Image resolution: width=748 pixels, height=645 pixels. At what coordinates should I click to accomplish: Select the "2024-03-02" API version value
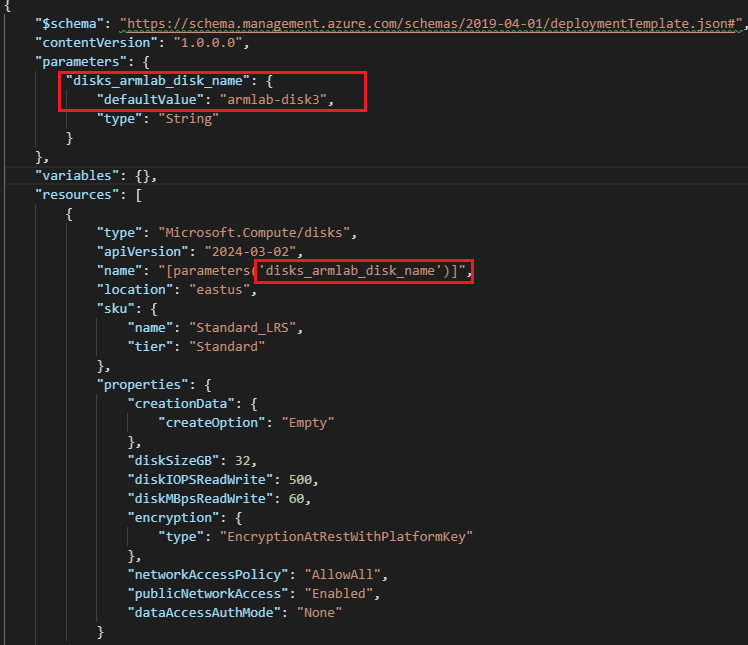(250, 252)
